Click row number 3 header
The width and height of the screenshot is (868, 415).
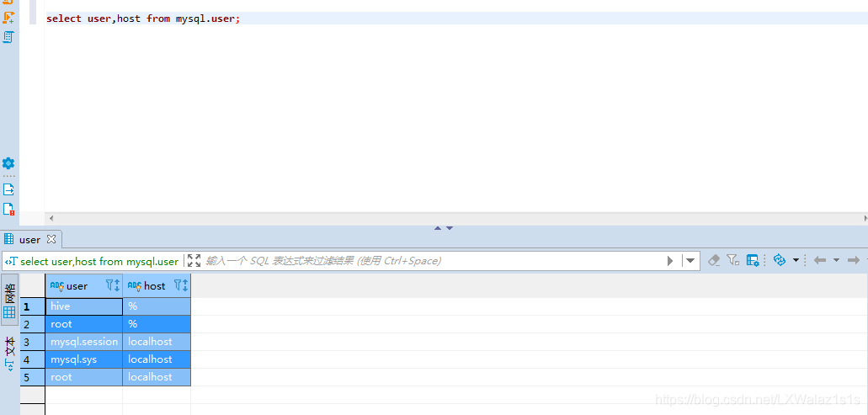click(x=32, y=342)
